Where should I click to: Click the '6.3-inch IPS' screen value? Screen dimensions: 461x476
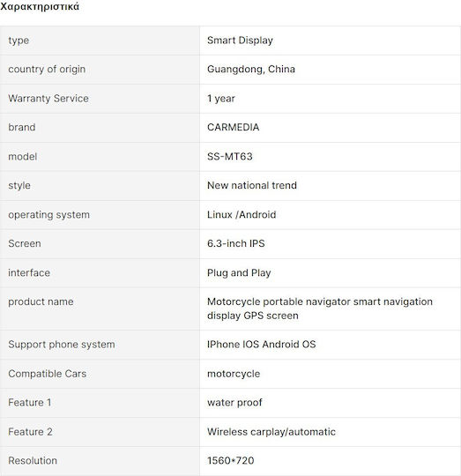tap(236, 243)
